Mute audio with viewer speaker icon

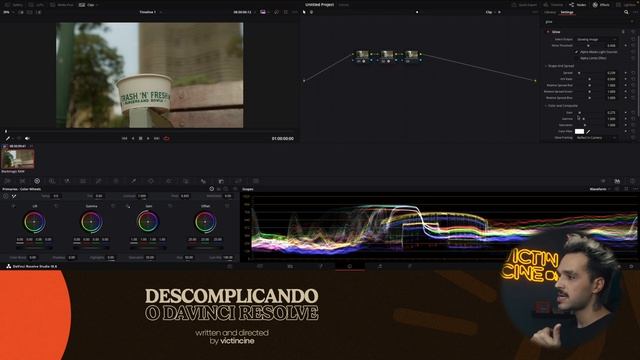[27, 138]
